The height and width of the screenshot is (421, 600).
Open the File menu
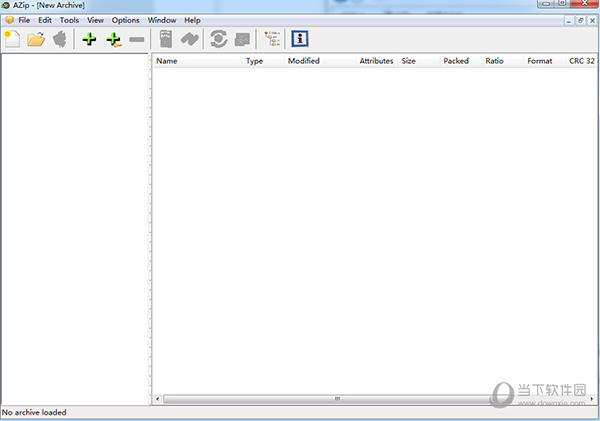pyautogui.click(x=24, y=20)
